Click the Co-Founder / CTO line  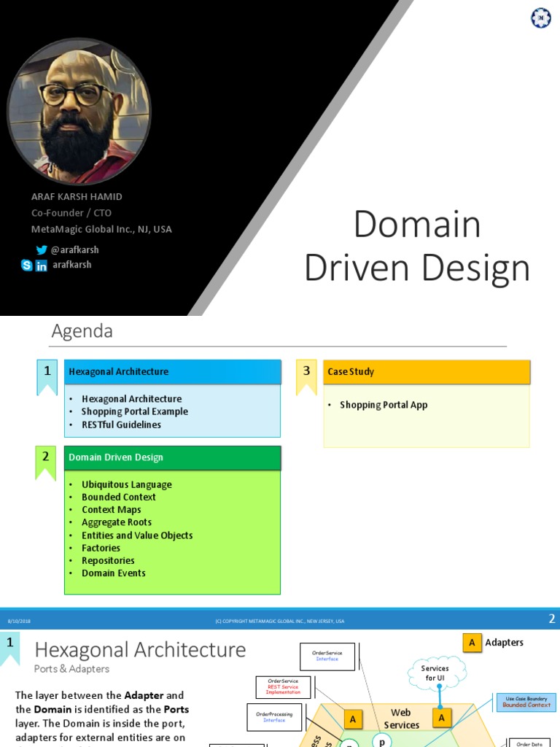pos(71,212)
